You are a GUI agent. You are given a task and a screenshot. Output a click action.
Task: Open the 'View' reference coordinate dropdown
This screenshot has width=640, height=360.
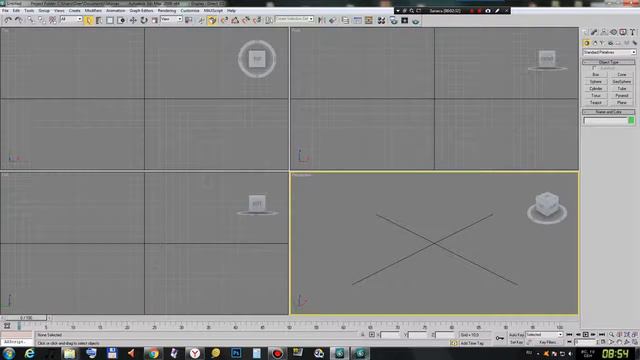click(171, 19)
